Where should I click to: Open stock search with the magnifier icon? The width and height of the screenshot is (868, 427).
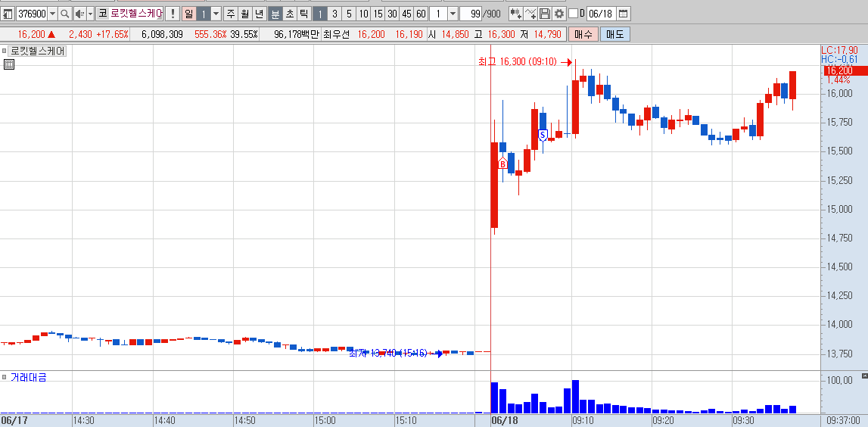point(65,14)
